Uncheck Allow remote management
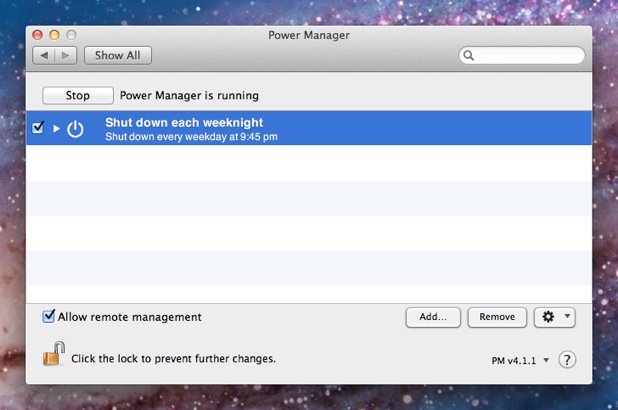The width and height of the screenshot is (618, 410). click(x=48, y=316)
